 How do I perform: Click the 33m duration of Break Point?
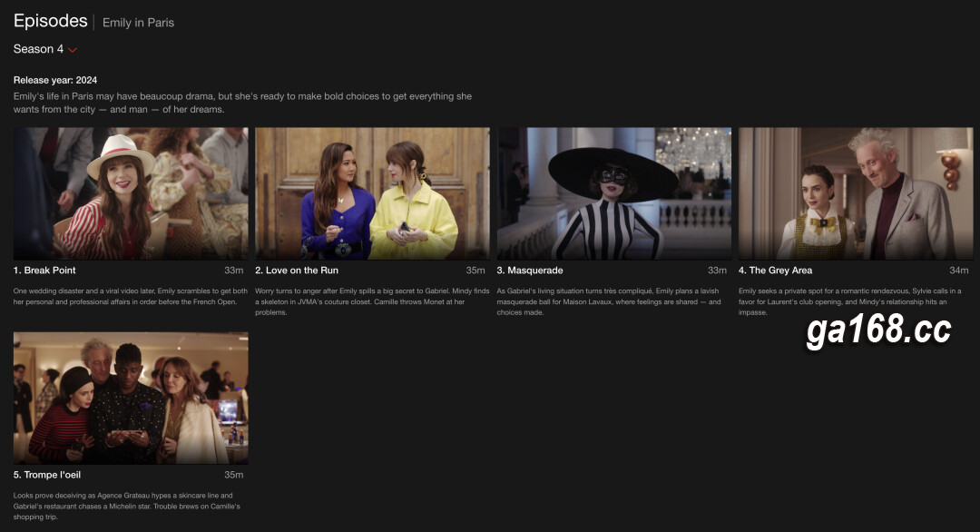pos(234,270)
